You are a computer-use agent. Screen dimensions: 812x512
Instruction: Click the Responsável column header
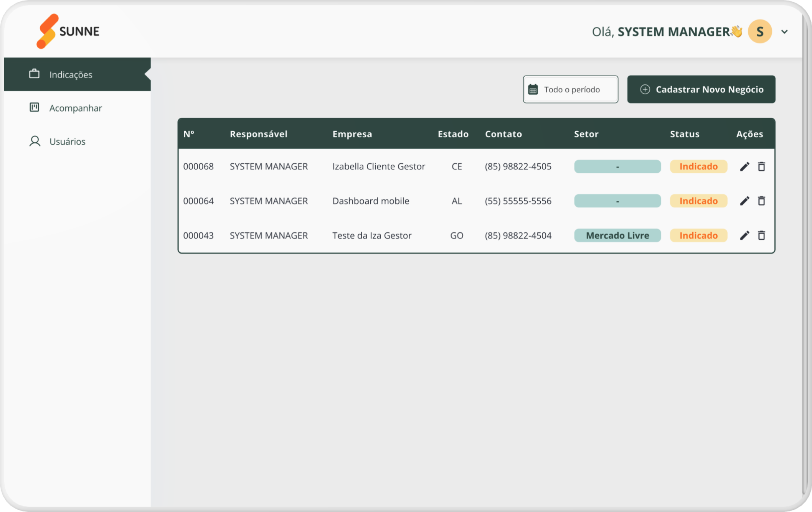[259, 134]
